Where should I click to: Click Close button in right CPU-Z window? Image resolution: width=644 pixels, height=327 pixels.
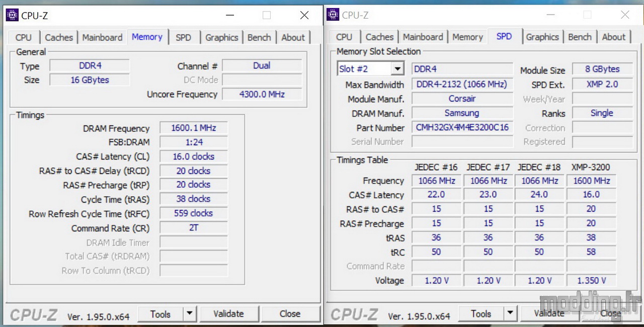(x=610, y=313)
